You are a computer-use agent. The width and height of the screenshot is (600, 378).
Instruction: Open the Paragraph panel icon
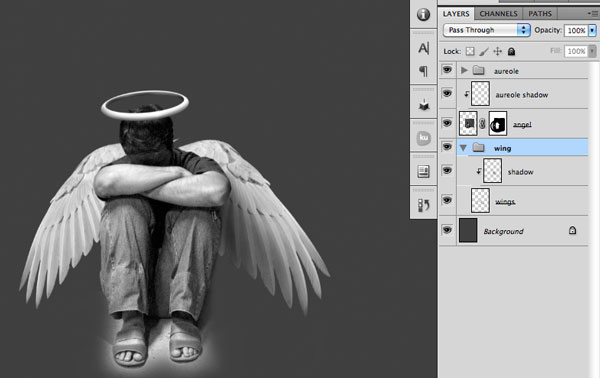pyautogui.click(x=423, y=71)
